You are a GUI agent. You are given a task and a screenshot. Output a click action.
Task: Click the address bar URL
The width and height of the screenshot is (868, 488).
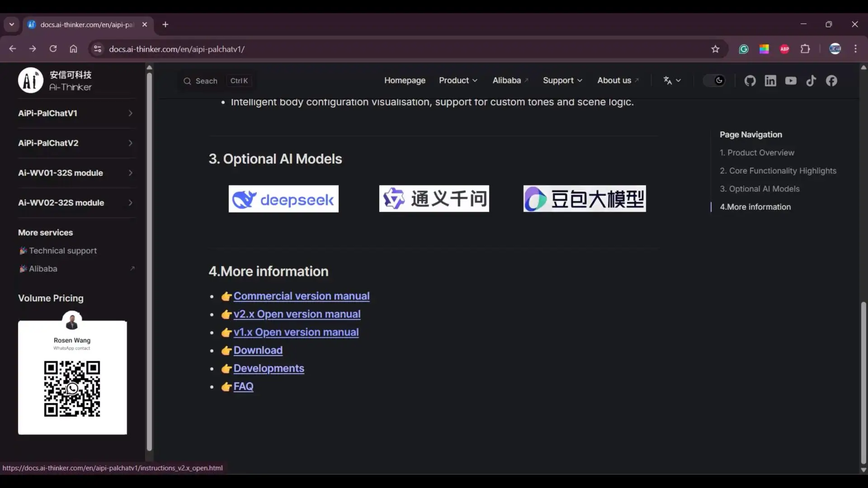[177, 49]
